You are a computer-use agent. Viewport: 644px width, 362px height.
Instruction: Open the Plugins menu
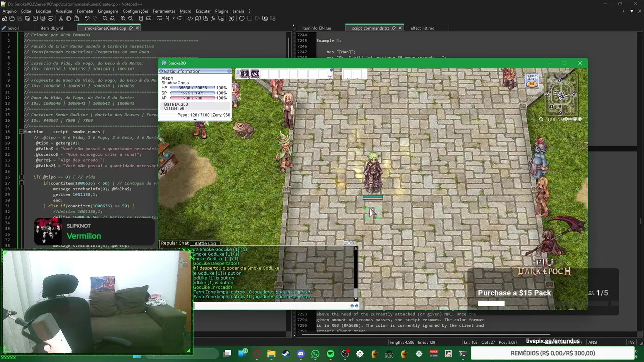pos(221,11)
